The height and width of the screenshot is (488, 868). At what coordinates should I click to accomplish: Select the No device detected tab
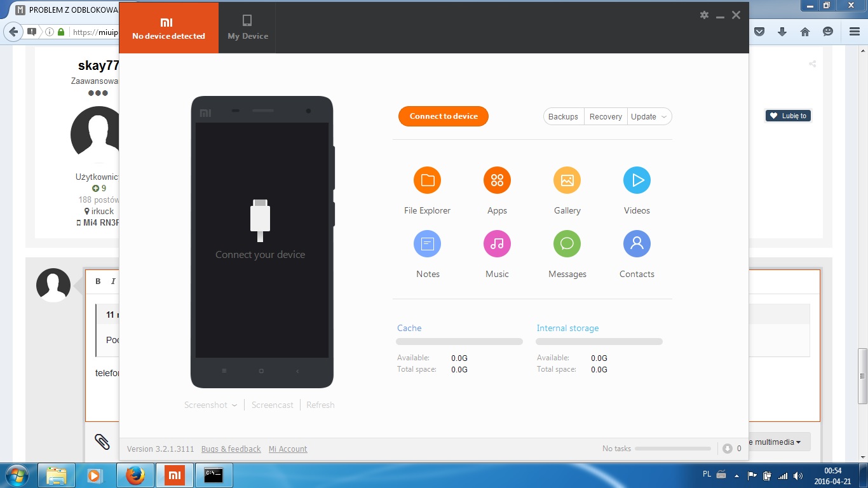(168, 28)
